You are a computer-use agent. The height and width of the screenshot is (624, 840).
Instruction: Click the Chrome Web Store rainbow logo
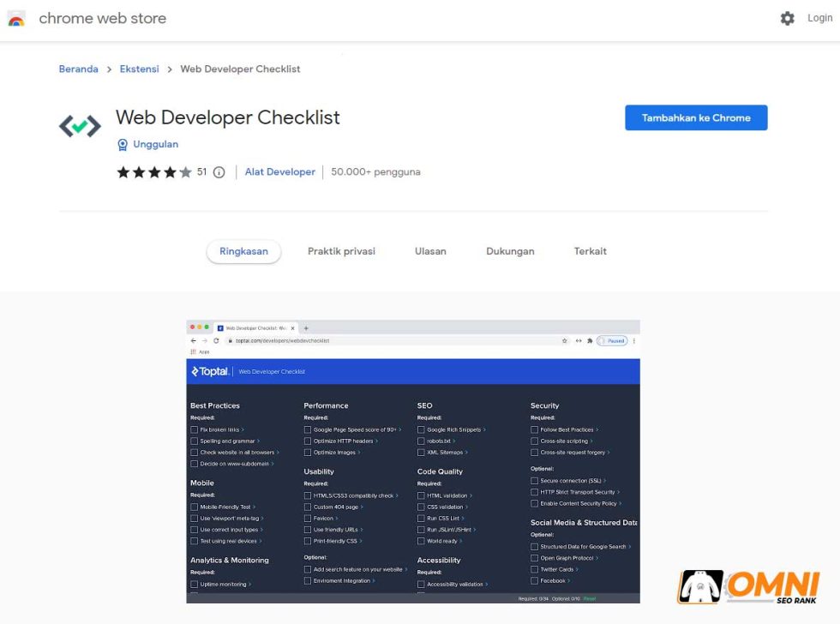(x=16, y=19)
